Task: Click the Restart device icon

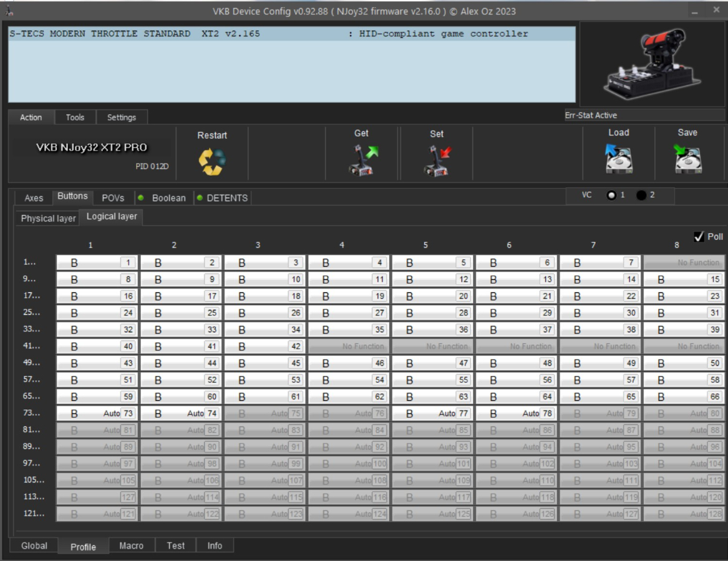Action: click(212, 161)
